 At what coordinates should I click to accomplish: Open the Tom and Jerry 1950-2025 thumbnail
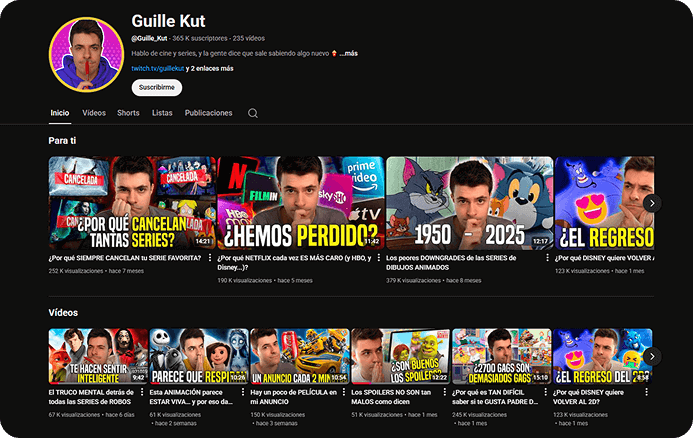click(469, 203)
